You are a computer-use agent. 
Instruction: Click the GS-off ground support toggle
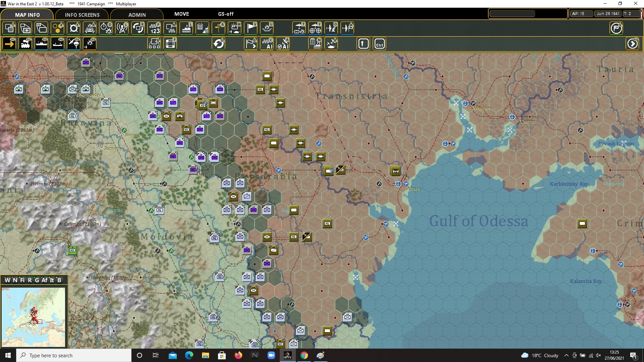click(226, 14)
